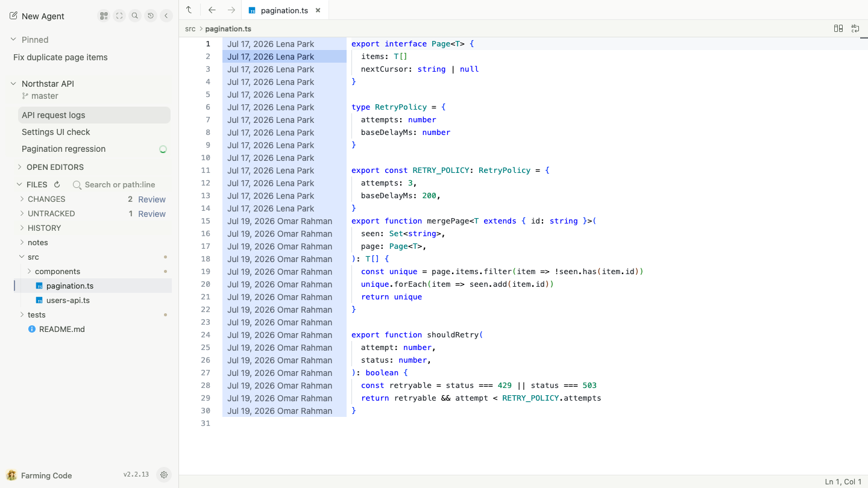Click RETRY_POLICY on the export const line

tap(441, 170)
